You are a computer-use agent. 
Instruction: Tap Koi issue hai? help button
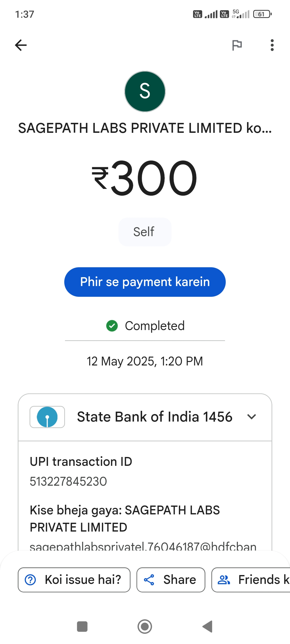pyautogui.click(x=74, y=580)
